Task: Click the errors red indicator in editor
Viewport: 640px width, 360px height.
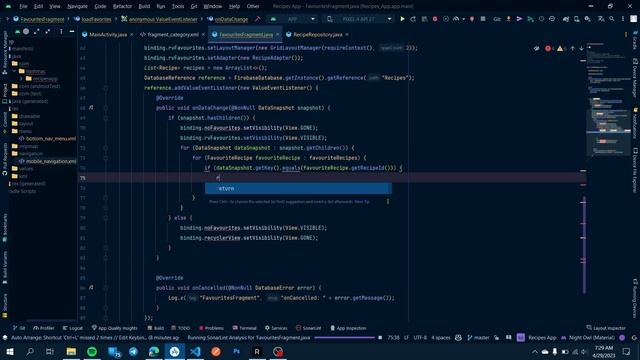Action: [549, 48]
